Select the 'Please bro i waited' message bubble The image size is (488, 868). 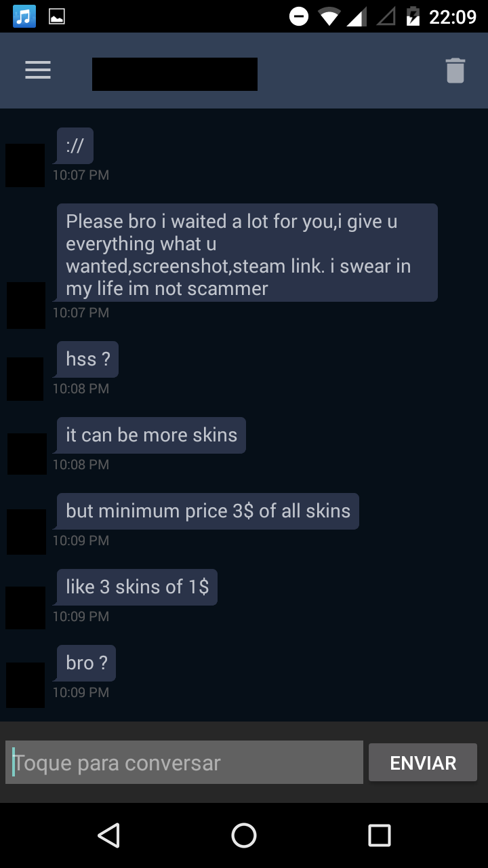click(x=247, y=253)
